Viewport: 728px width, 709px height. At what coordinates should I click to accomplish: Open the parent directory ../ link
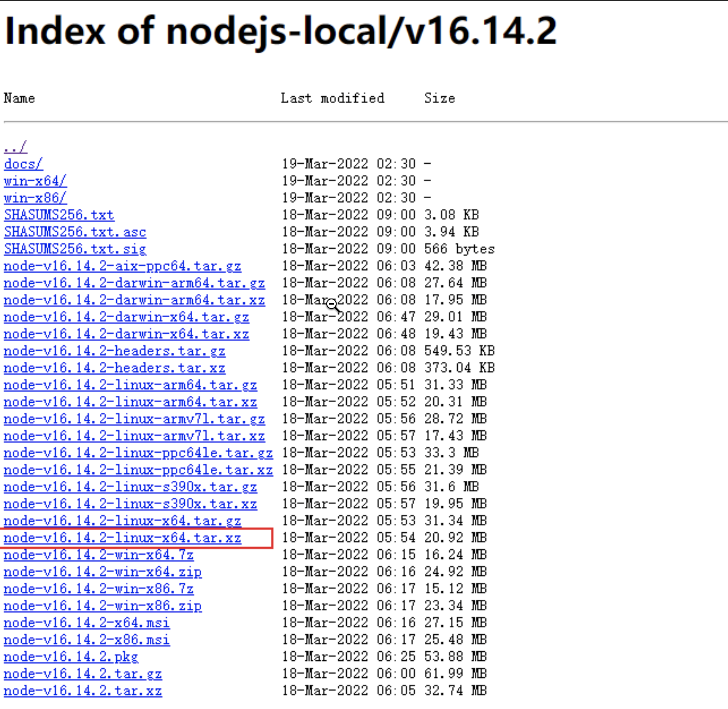coord(15,147)
